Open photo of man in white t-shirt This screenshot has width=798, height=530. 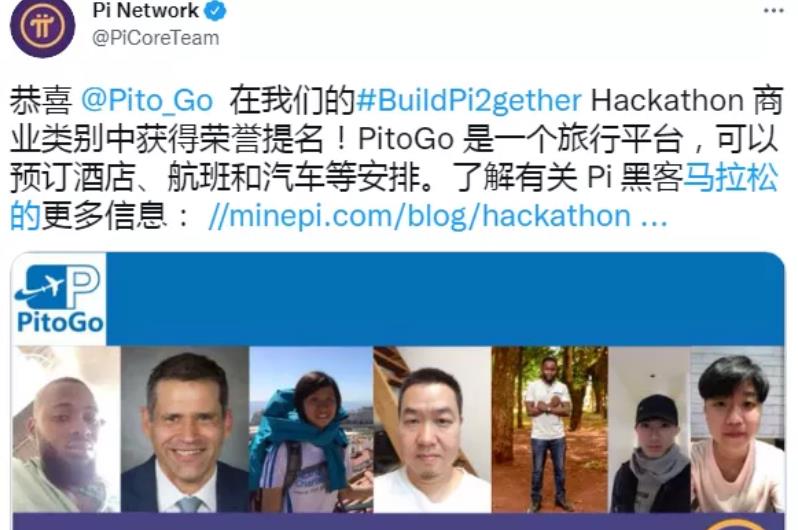click(432, 429)
